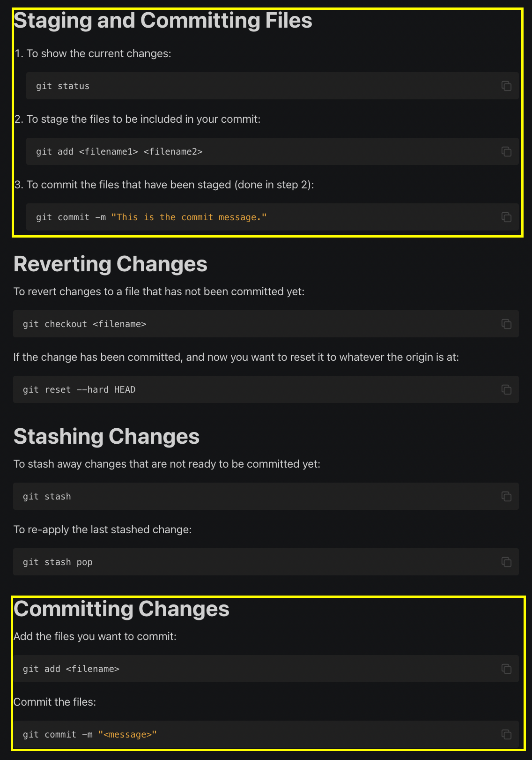
Task: Click the git stash pop code text
Action: pos(58,562)
